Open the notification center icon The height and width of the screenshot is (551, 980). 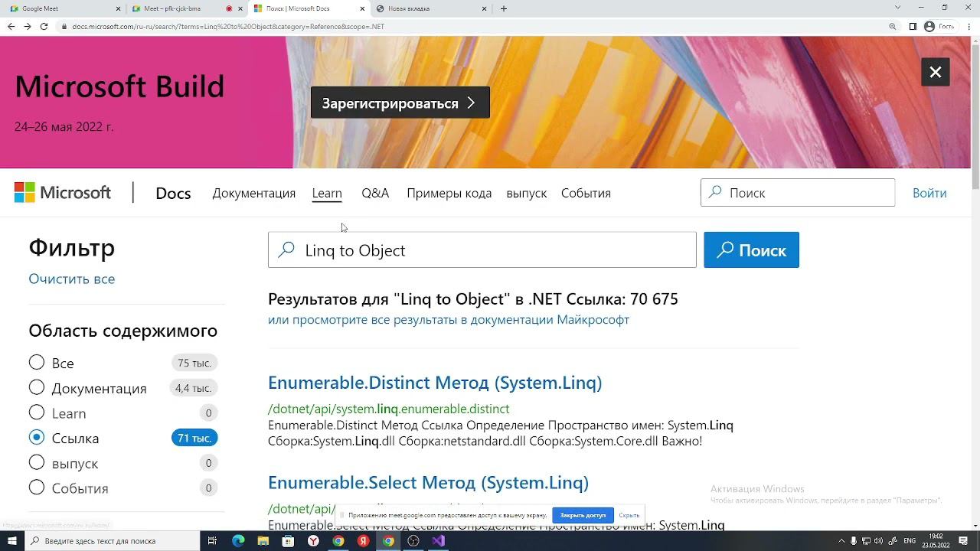[x=963, y=541]
